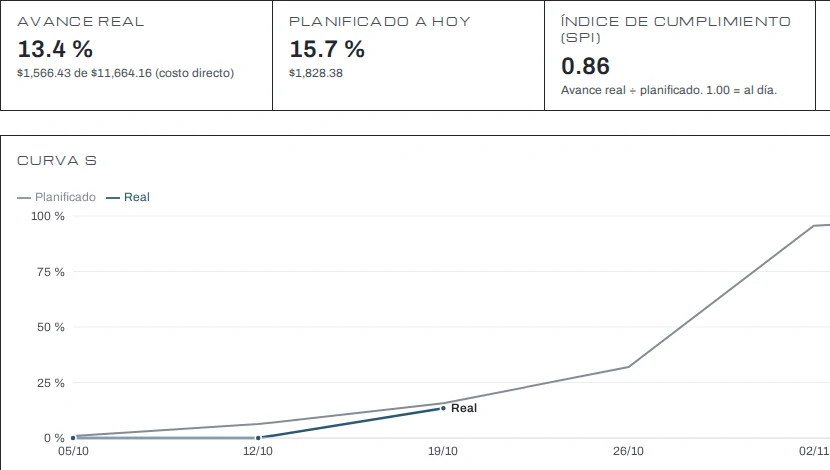Click the '100 %' y-axis label
Image resolution: width=830 pixels, height=470 pixels.
pos(48,216)
